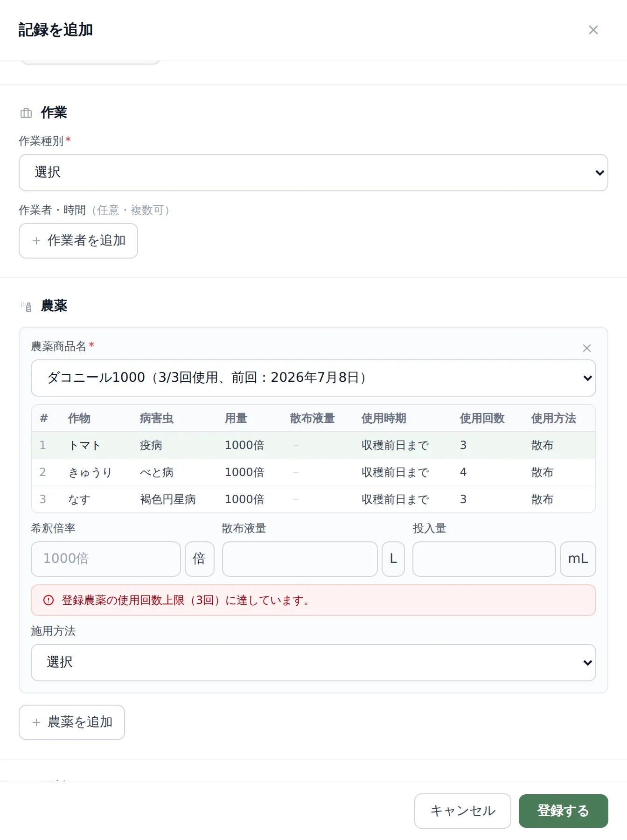Click the 病害虫 column header
This screenshot has height=840, width=627.
(x=157, y=419)
